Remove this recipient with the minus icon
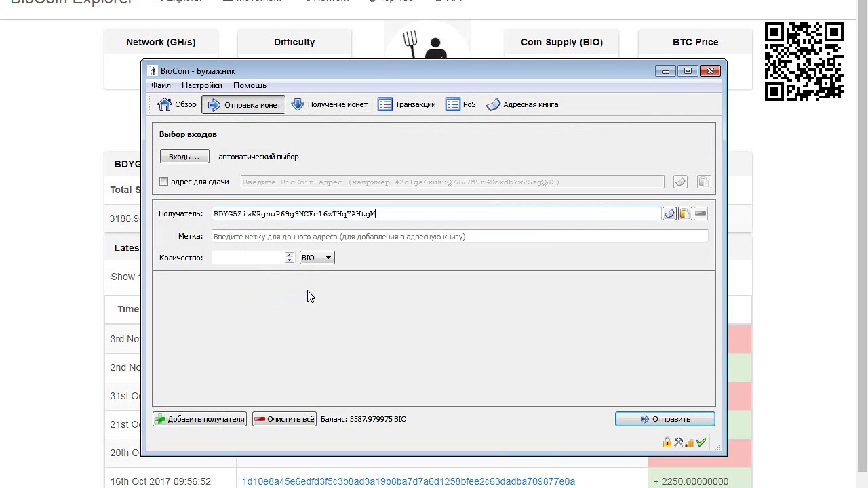 pos(701,213)
